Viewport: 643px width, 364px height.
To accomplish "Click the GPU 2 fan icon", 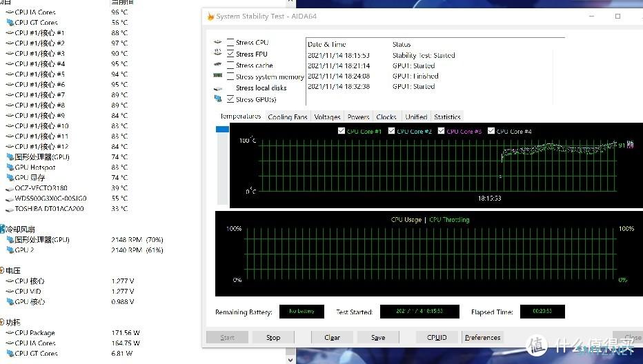I will click(x=10, y=250).
